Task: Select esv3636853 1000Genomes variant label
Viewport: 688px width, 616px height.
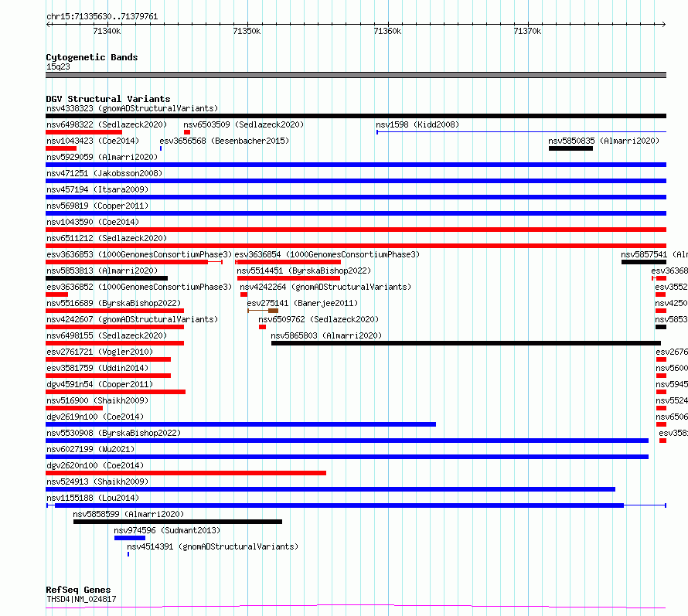Action: pos(139,254)
